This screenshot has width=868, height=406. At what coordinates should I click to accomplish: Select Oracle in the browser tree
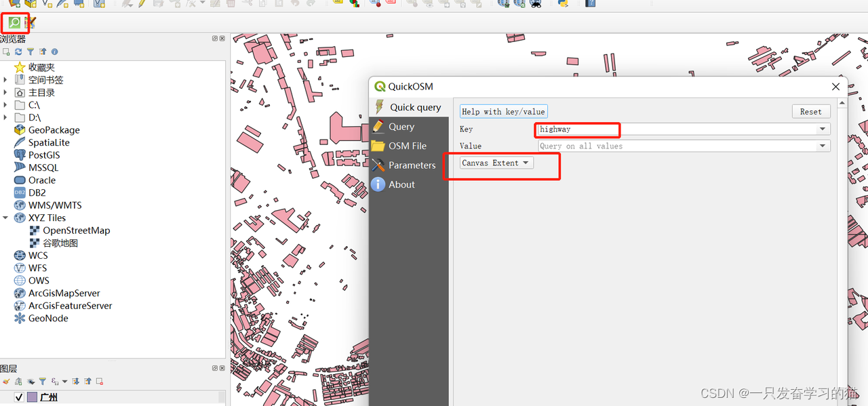point(42,180)
